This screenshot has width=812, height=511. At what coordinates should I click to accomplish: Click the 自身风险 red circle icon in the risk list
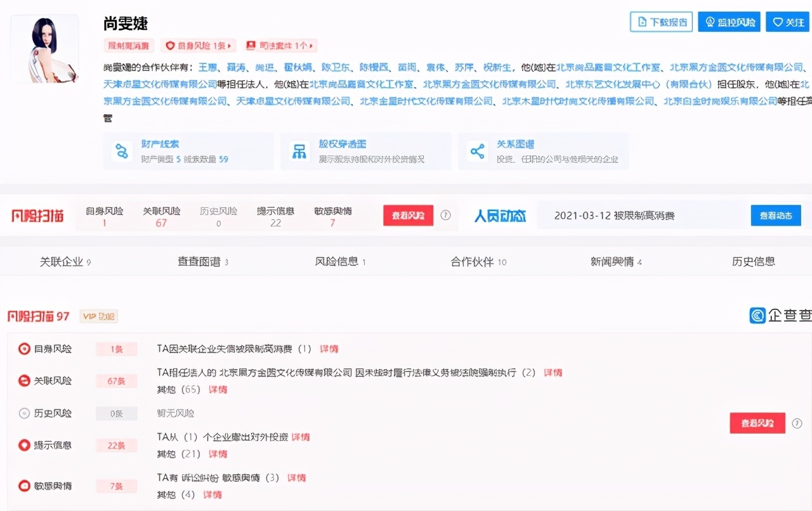point(24,349)
